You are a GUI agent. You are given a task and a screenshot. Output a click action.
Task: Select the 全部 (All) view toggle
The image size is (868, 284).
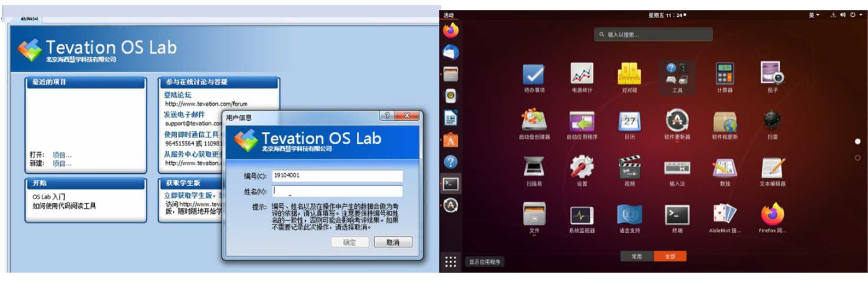(x=670, y=256)
